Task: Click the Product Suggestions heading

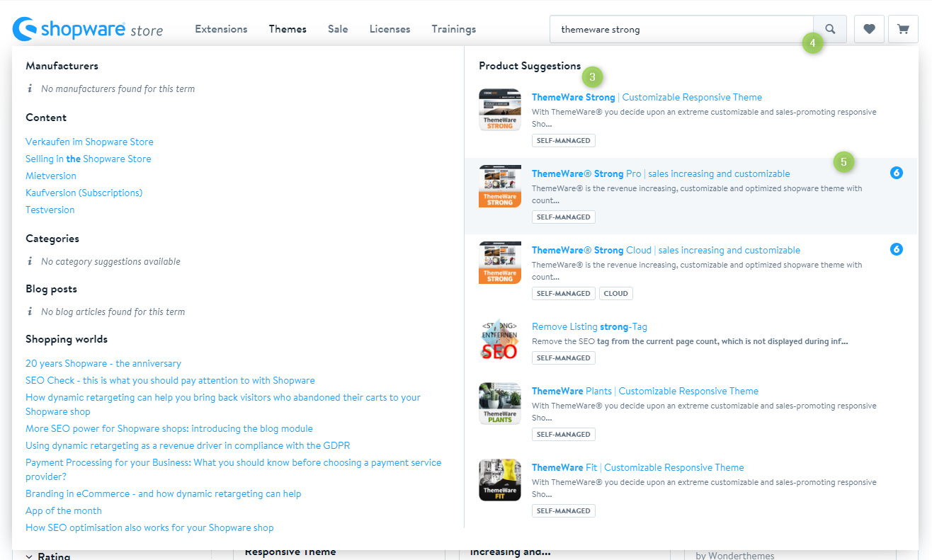Action: (530, 66)
